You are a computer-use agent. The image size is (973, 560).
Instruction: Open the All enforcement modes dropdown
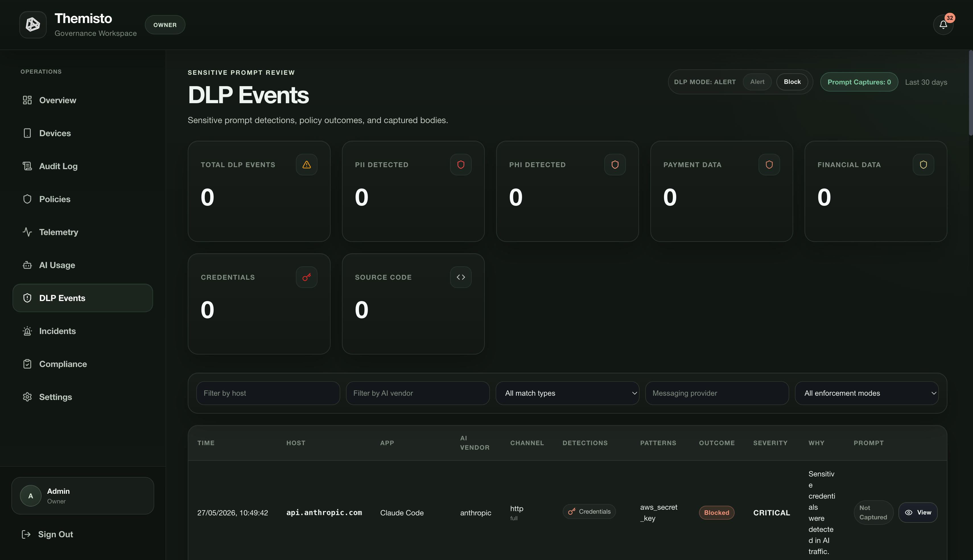pos(866,393)
